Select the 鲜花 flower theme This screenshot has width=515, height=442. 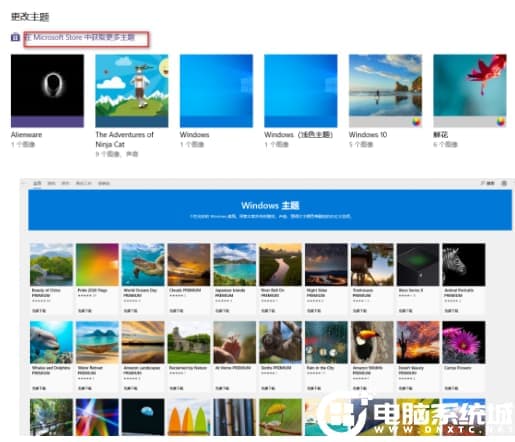[x=470, y=91]
